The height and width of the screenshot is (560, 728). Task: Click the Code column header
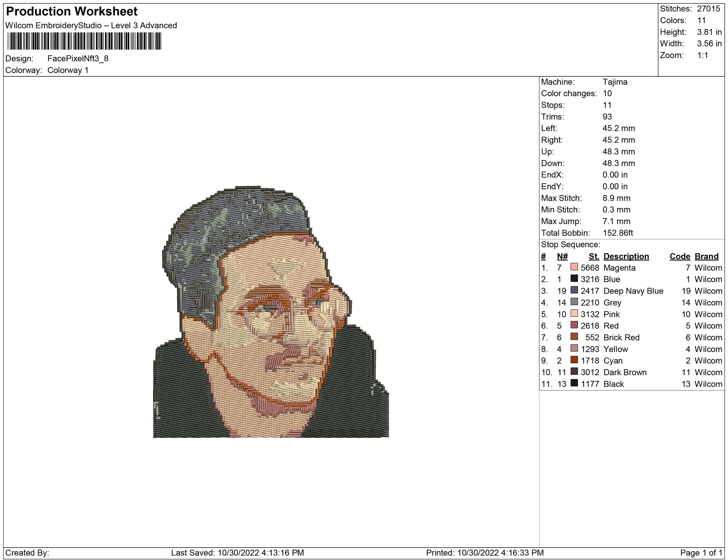point(679,256)
